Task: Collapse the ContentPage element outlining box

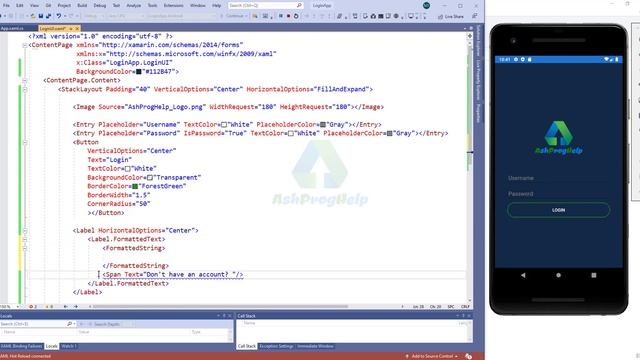Action: [x=25, y=45]
